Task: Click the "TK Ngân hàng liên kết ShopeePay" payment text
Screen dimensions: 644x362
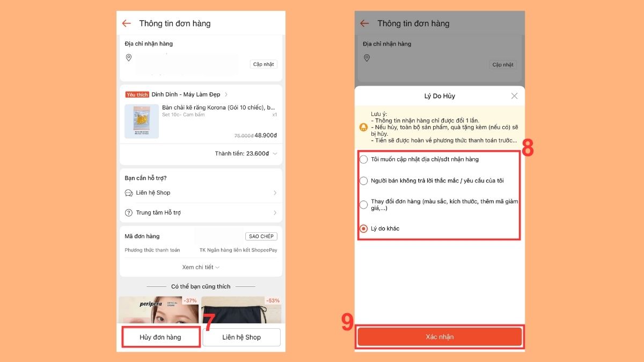Action: [238, 250]
